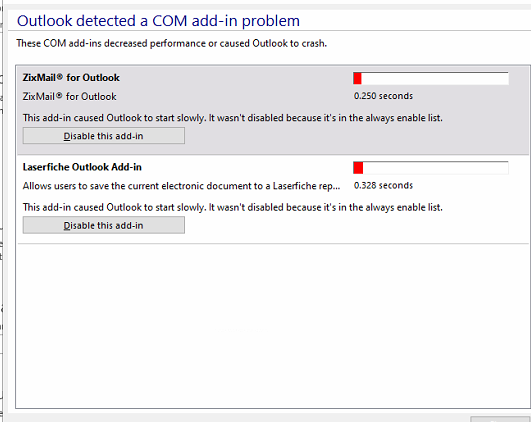The height and width of the screenshot is (422, 531).
Task: Click the ZixMail add-in description line
Action: click(69, 97)
